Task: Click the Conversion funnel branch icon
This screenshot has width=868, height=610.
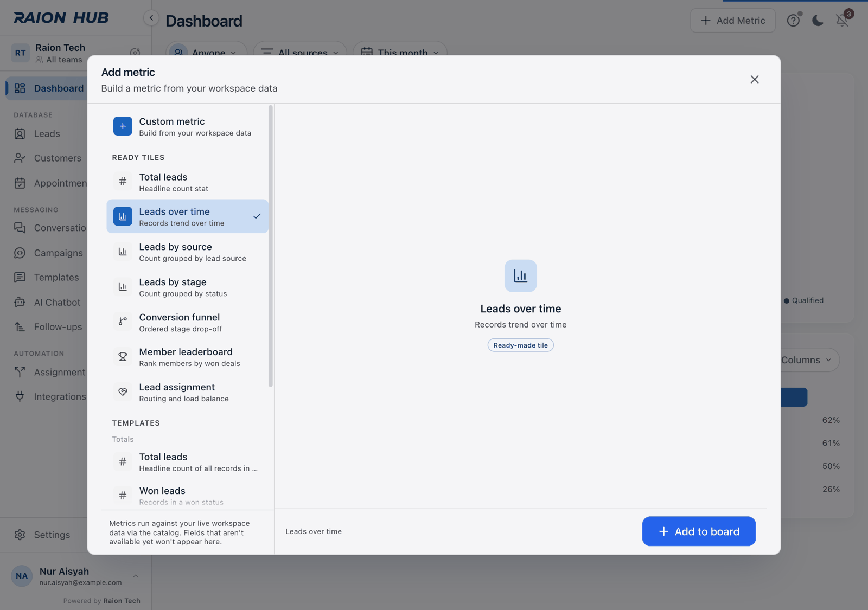Action: pos(123,322)
